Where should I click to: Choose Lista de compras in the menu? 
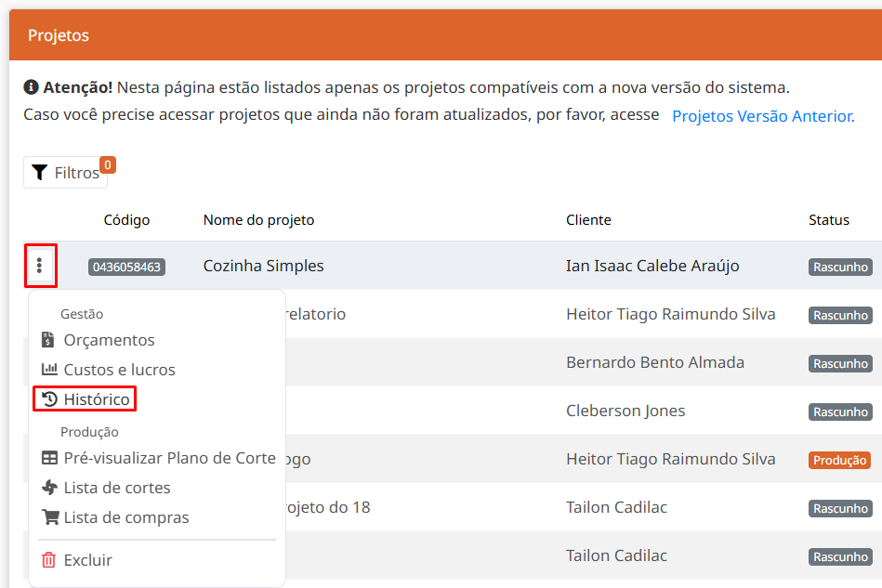pyautogui.click(x=125, y=517)
